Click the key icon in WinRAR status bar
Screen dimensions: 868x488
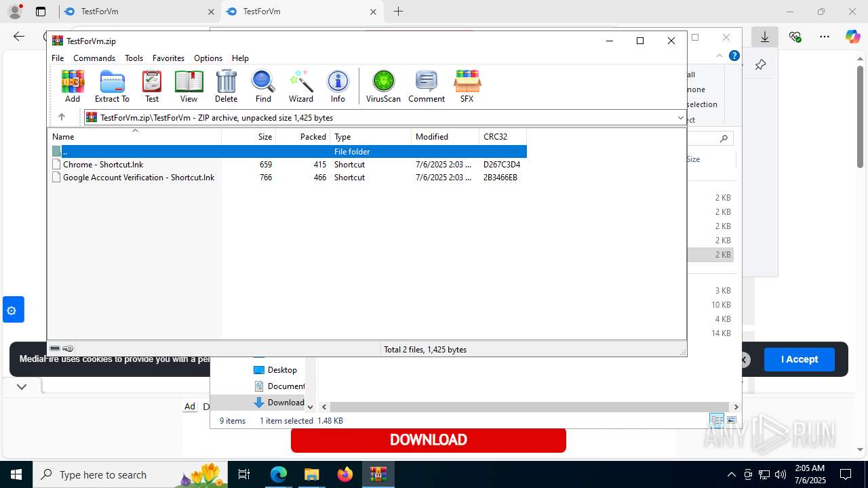68,348
